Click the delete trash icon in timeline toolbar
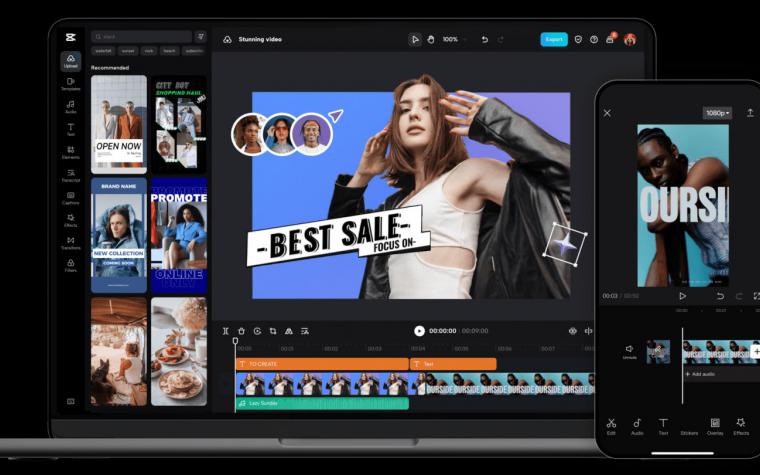The width and height of the screenshot is (760, 475). [x=241, y=331]
